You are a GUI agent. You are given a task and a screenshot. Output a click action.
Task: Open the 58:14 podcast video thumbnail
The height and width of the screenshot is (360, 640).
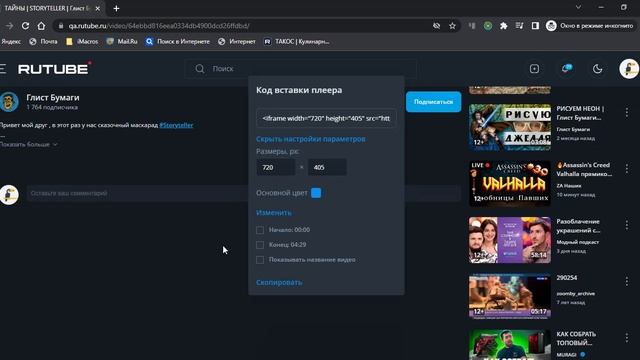(x=510, y=240)
